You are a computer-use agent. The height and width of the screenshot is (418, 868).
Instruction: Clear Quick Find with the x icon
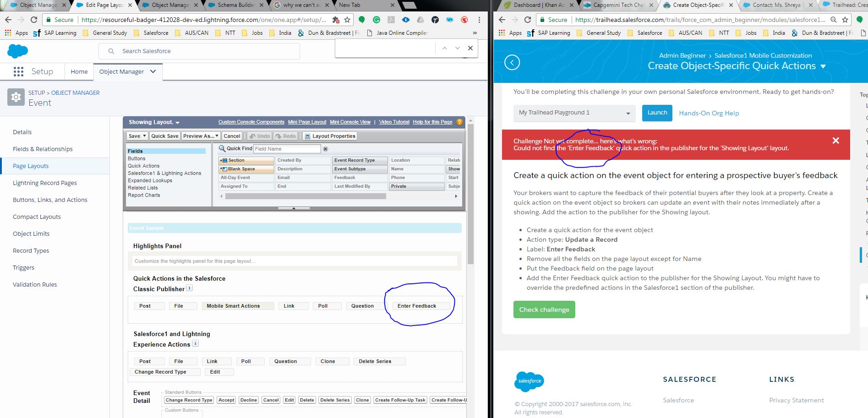point(326,149)
